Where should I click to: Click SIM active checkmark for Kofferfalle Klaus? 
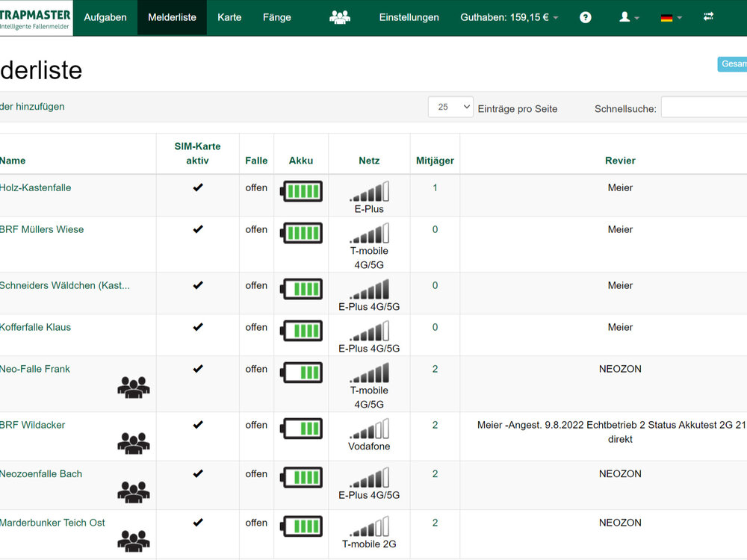click(198, 328)
